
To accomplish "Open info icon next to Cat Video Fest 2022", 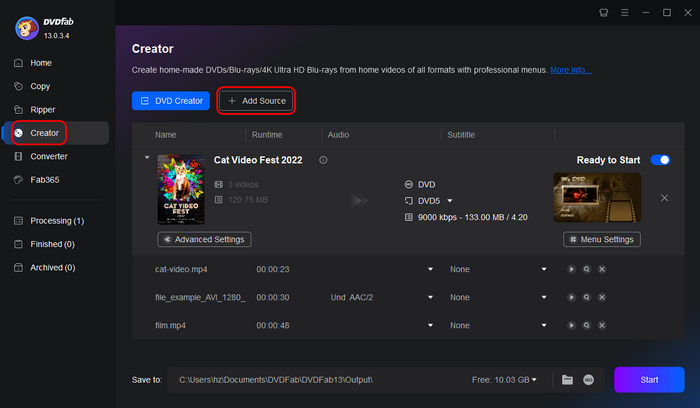I will 323,160.
